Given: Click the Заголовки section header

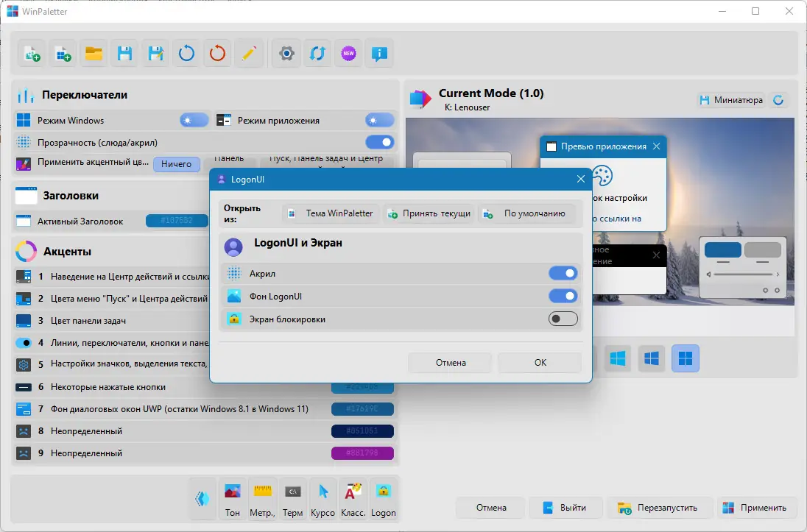Looking at the screenshot, I should [x=71, y=196].
